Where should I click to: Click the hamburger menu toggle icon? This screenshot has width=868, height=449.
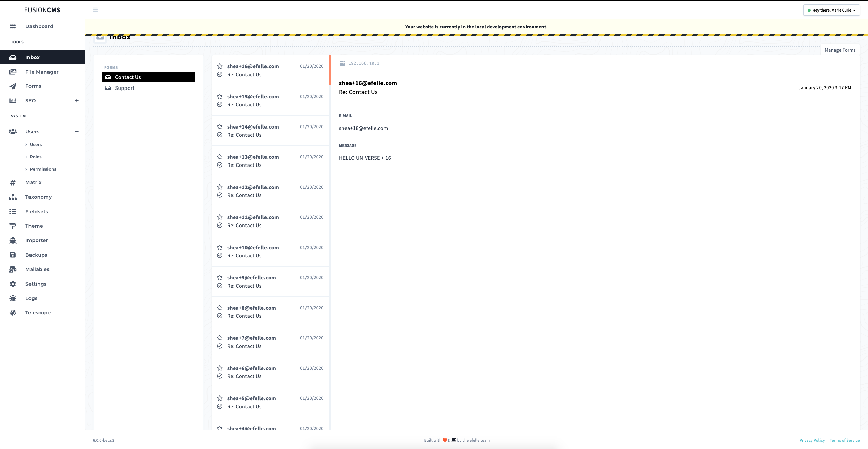pos(95,10)
